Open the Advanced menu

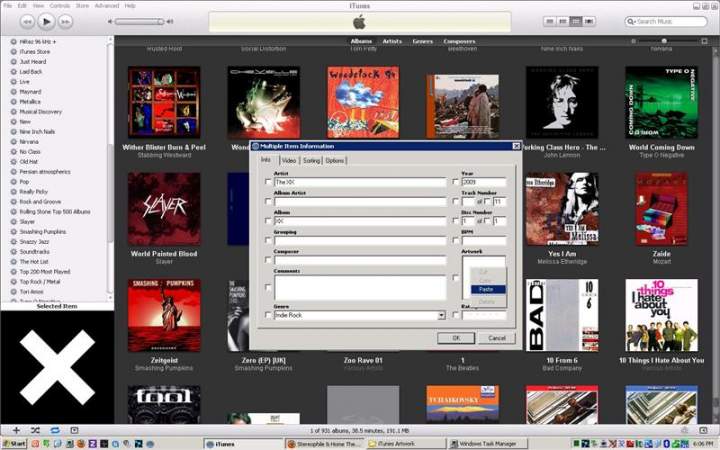coord(107,6)
